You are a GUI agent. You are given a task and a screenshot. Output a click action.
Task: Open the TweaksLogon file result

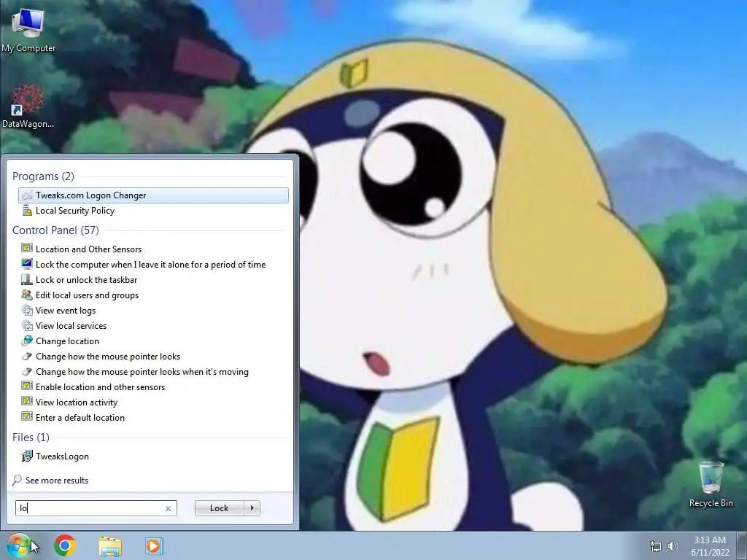point(153,456)
